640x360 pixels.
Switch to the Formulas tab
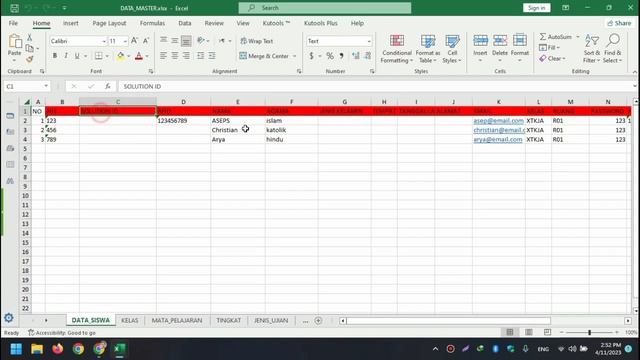pyautogui.click(x=152, y=23)
